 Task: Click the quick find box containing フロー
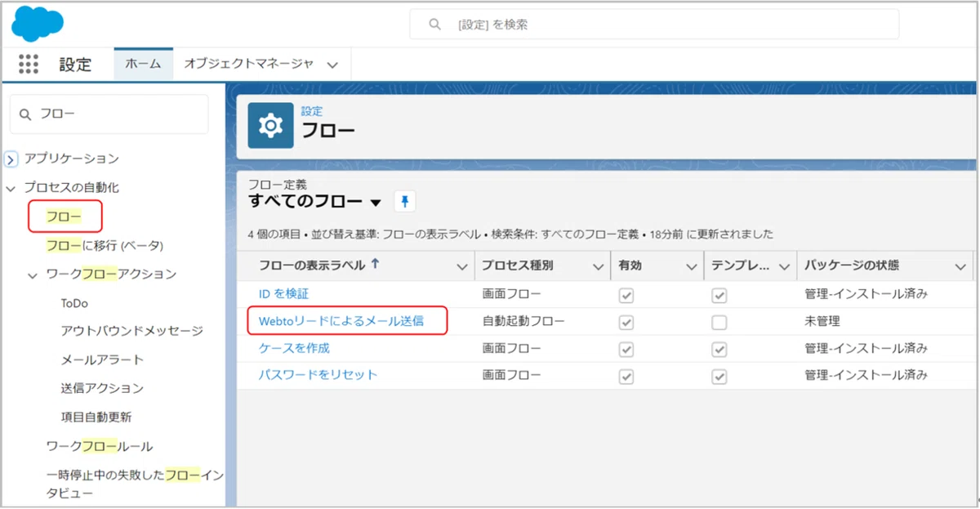pos(109,114)
